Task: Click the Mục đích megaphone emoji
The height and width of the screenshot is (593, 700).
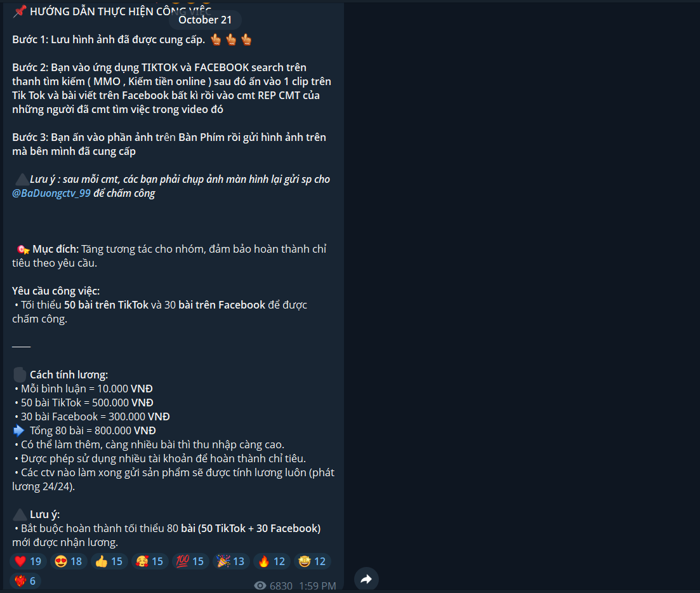Action: coord(23,249)
